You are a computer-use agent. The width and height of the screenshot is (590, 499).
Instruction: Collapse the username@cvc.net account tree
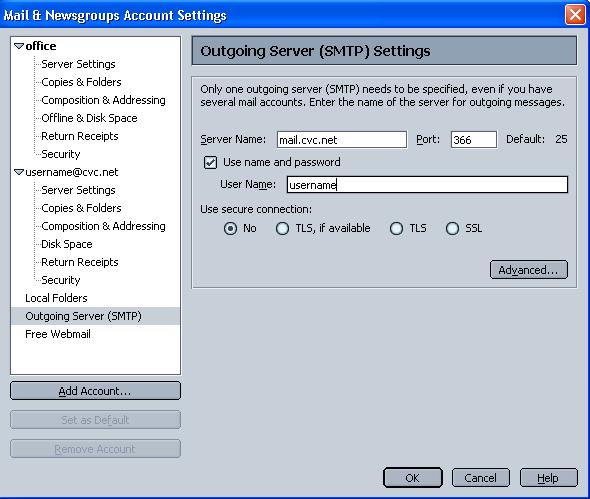coord(19,172)
